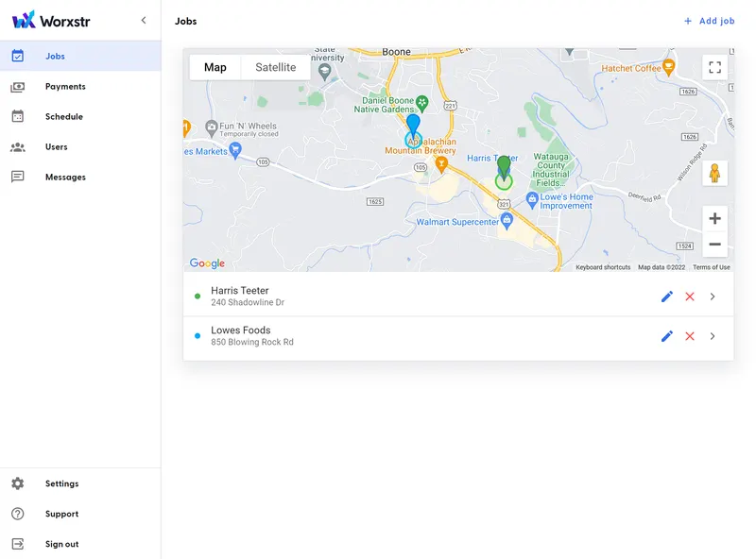Expand the Lowes Foods job details

(713, 336)
